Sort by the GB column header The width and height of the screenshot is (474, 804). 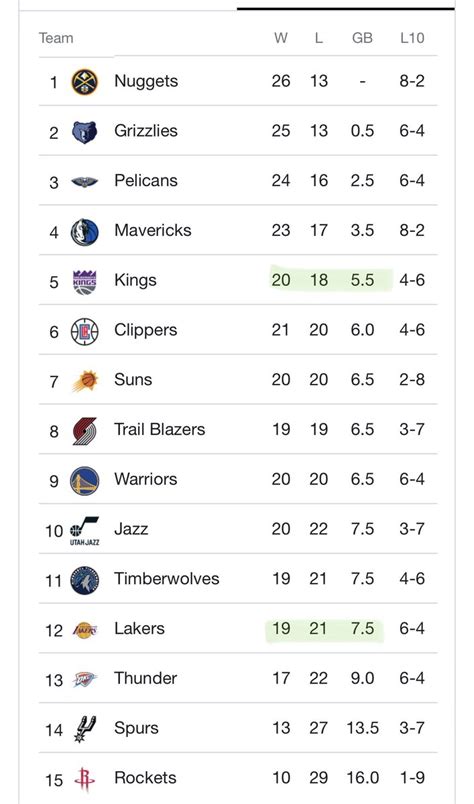click(362, 38)
